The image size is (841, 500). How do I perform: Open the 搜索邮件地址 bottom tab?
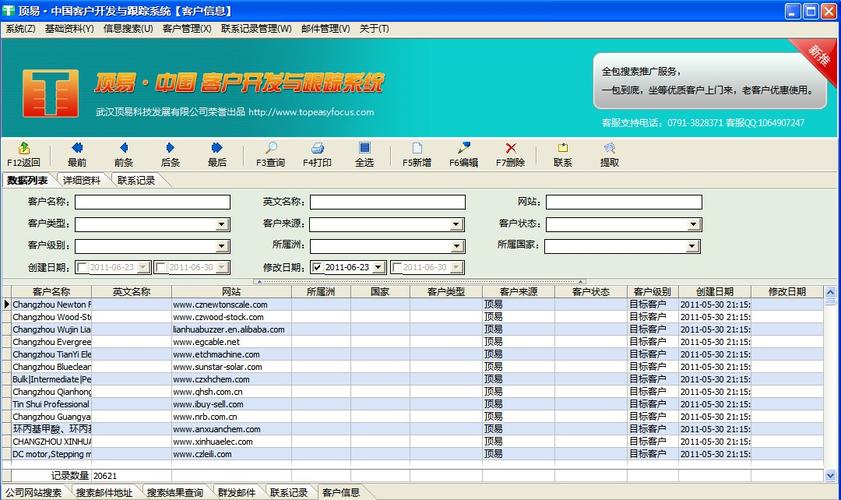click(104, 492)
